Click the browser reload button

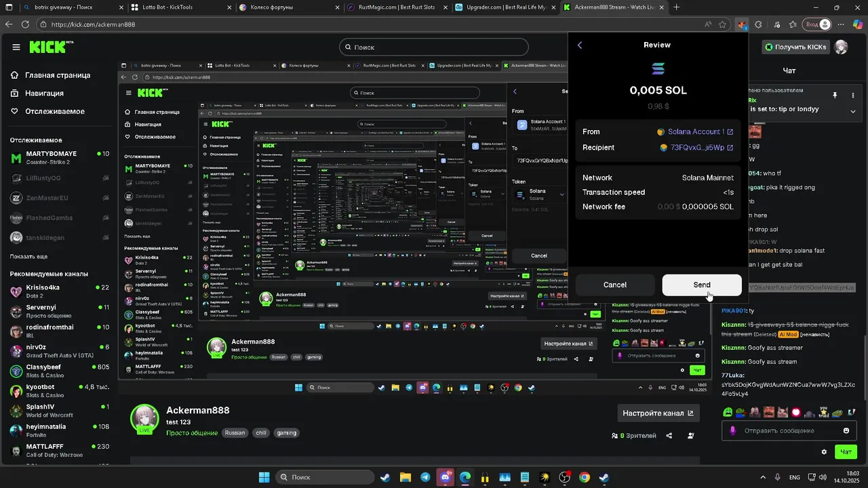pyautogui.click(x=25, y=24)
